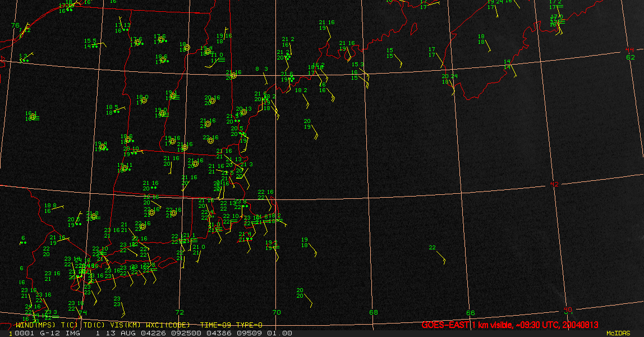
Task: Click the red 42 latitude label
Action: tap(554, 184)
